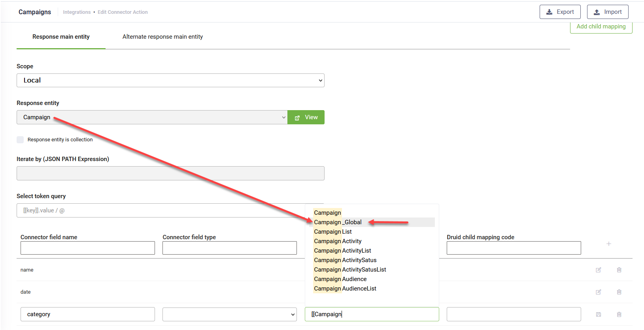Save the category row with the disk icon
This screenshot has height=330, width=644.
coord(598,315)
